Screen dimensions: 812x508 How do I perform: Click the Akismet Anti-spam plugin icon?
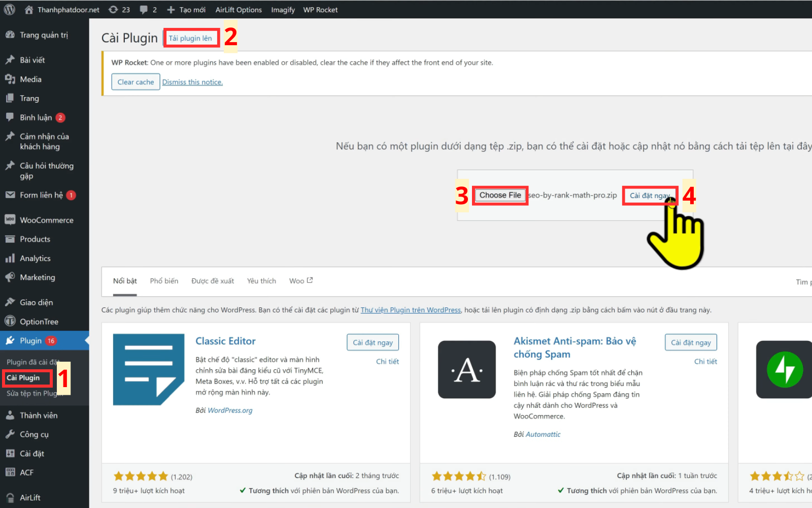tap(467, 369)
